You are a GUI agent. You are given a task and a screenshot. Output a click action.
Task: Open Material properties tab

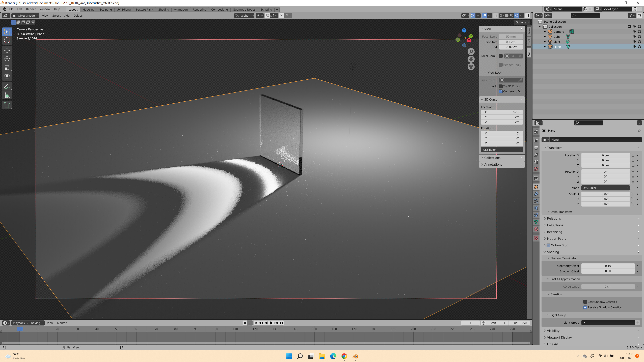[x=536, y=229]
